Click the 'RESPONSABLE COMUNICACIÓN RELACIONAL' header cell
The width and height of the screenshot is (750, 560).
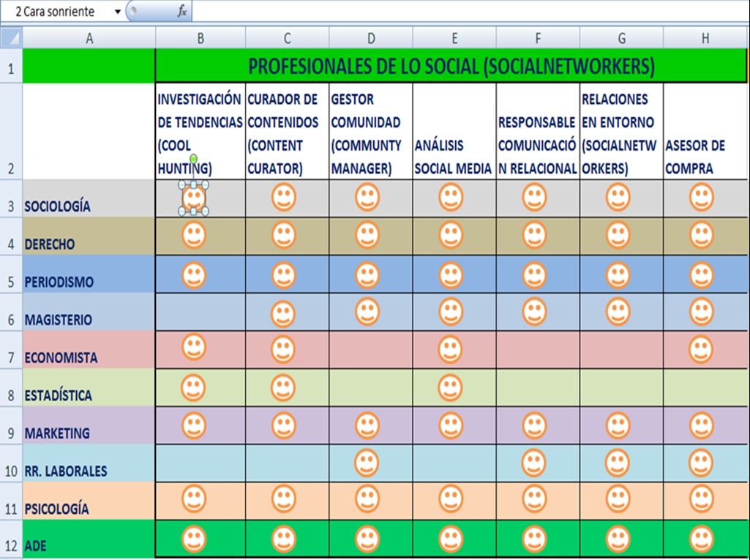(538, 132)
